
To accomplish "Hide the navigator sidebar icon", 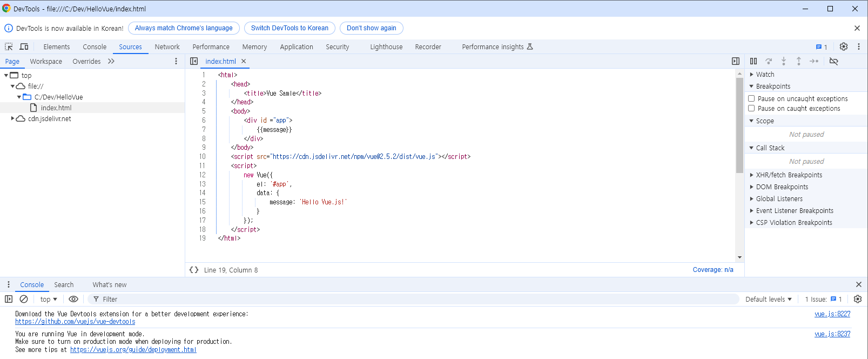I will click(x=194, y=62).
